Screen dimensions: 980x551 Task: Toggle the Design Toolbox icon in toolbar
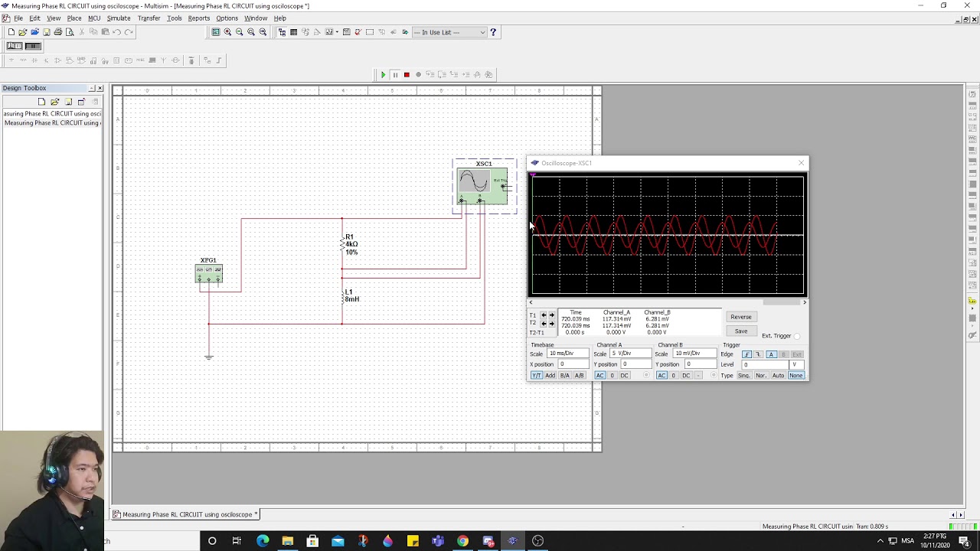[x=282, y=32]
